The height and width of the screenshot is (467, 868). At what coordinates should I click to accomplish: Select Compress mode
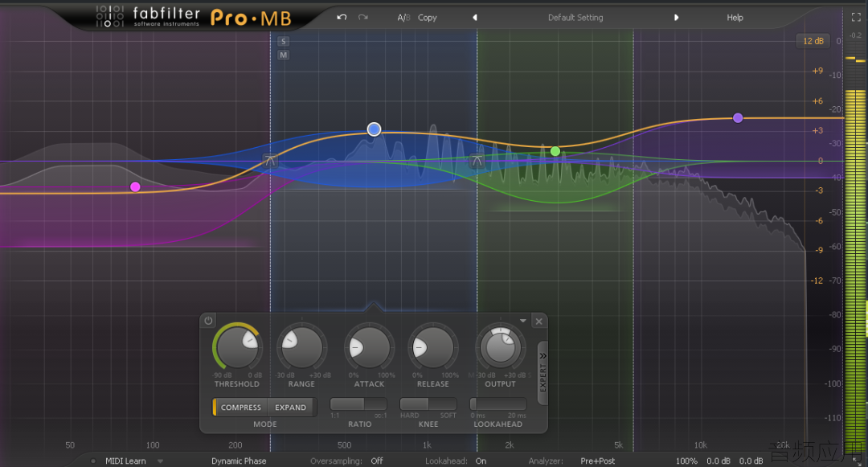[240, 408]
